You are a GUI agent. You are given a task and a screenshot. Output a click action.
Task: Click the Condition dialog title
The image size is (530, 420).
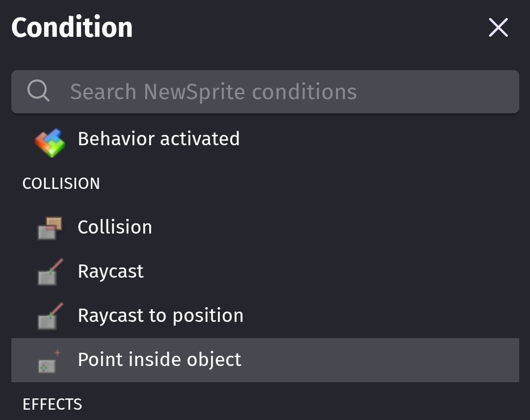(x=72, y=27)
